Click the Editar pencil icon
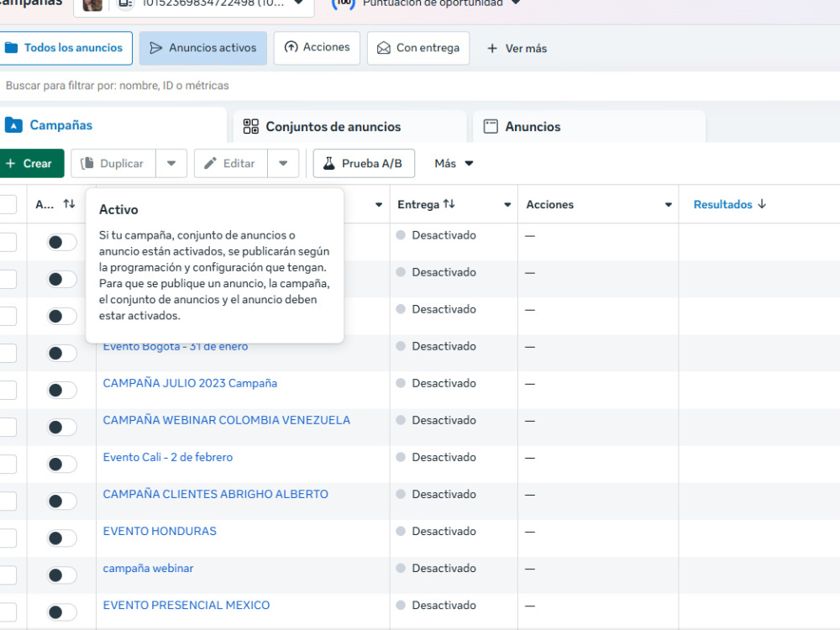Screen dimensions: 840x630 (211, 164)
